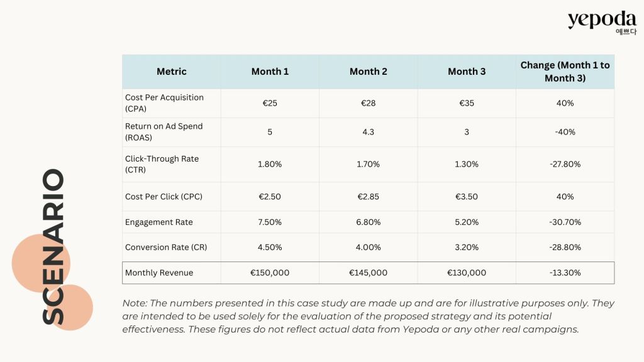Click the Month 3 column header

point(467,72)
